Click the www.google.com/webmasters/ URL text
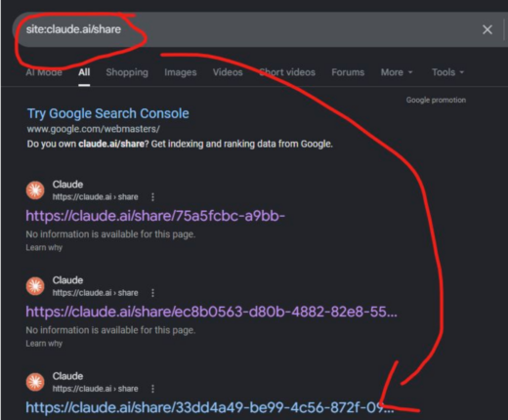508x420 pixels. (94, 129)
